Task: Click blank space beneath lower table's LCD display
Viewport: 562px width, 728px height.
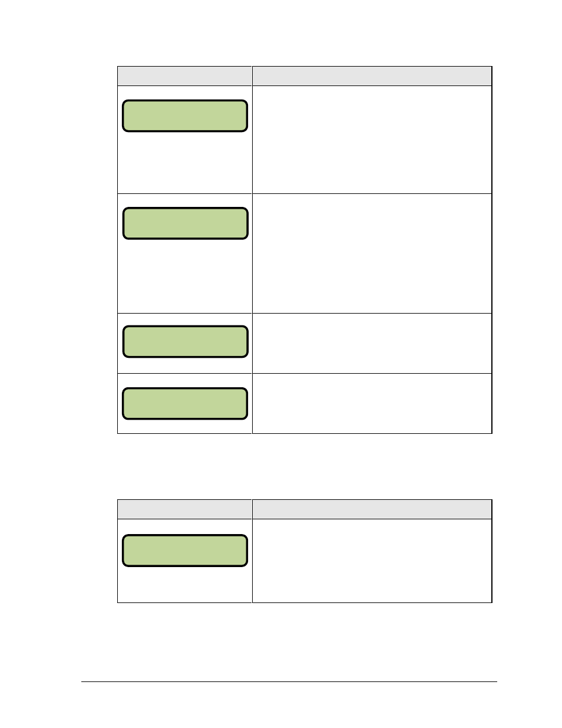Action: coord(185,584)
